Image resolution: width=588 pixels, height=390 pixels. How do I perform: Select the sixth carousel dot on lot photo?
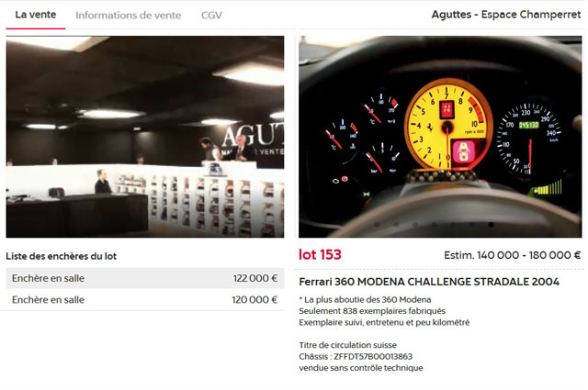pyautogui.click(x=471, y=225)
